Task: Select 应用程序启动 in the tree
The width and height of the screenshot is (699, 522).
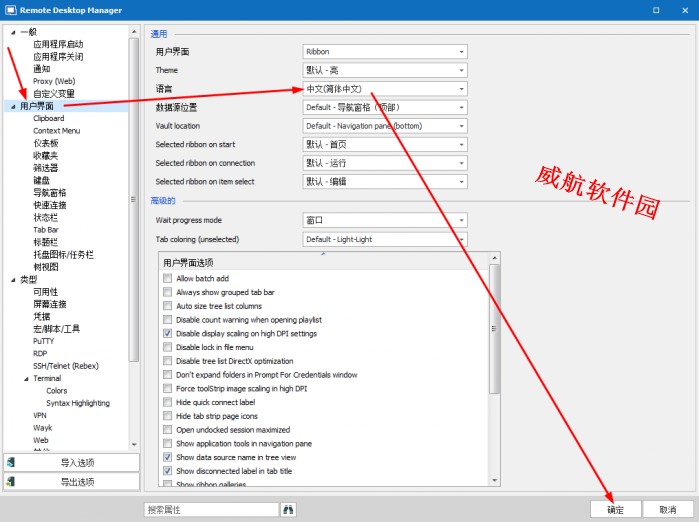Action: pyautogui.click(x=58, y=44)
